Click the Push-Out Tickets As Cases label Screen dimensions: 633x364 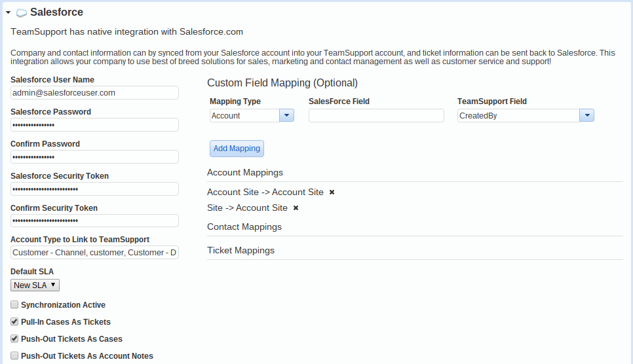coord(71,339)
